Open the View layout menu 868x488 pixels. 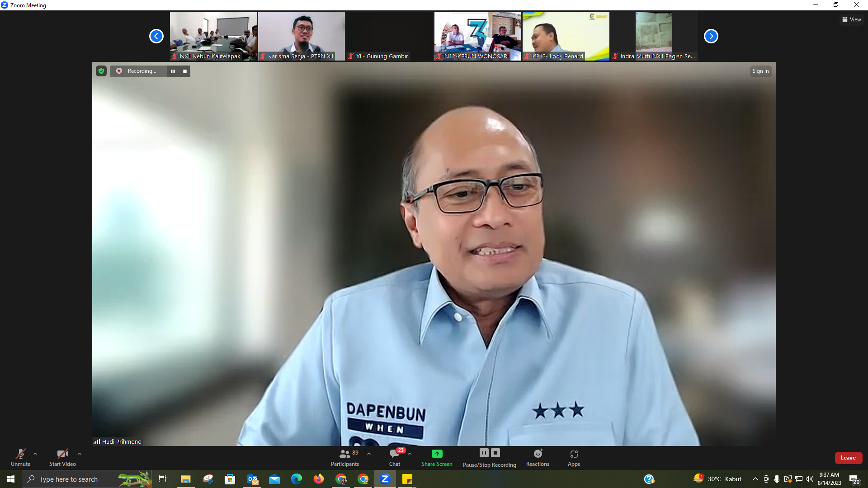pos(852,19)
